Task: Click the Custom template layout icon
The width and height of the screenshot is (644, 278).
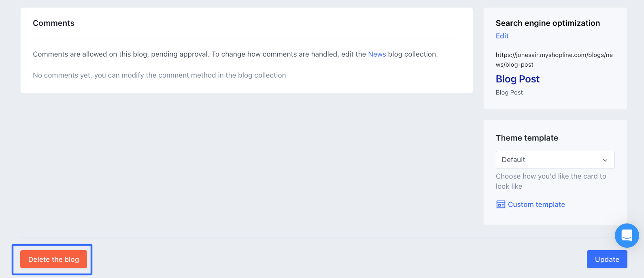Action: 501,204
